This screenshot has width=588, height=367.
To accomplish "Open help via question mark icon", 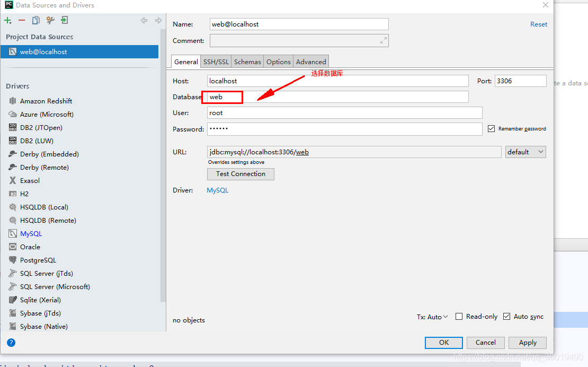I will click(11, 343).
